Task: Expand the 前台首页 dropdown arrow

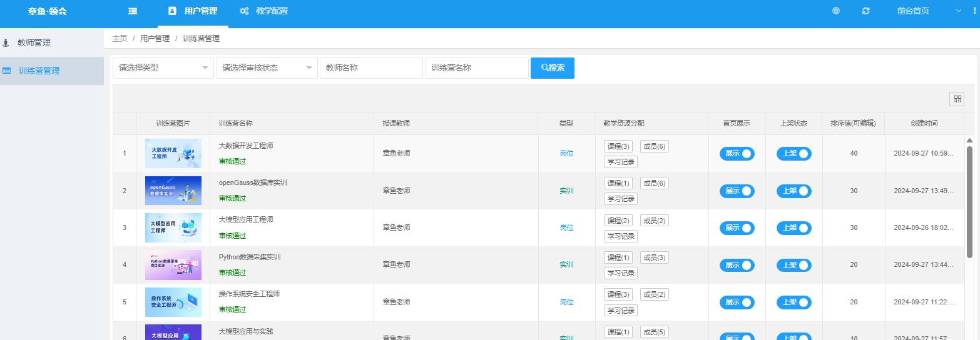Action: tap(958, 11)
